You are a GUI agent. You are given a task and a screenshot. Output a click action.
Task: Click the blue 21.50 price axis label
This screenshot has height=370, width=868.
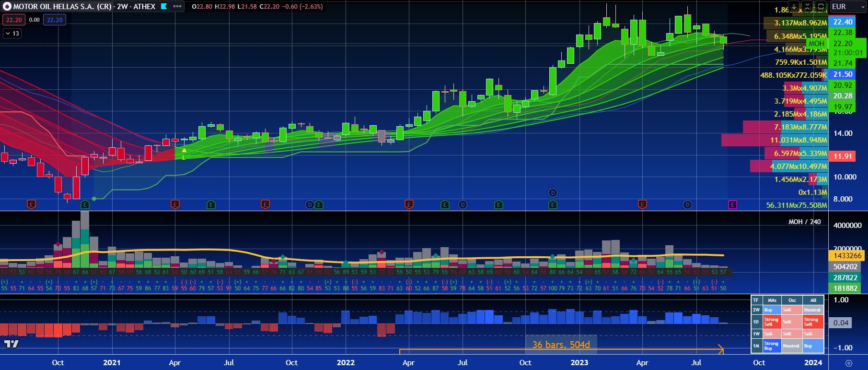[x=843, y=74]
